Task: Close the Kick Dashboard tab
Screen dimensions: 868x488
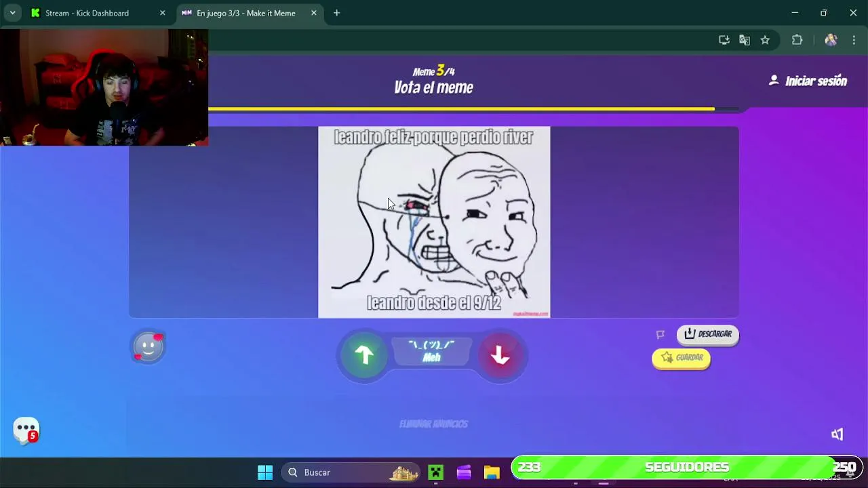Action: pyautogui.click(x=162, y=13)
